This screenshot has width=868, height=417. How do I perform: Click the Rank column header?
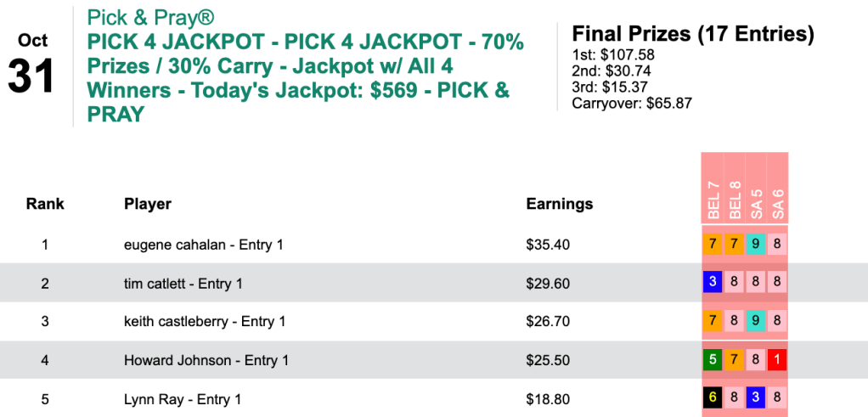pos(45,204)
